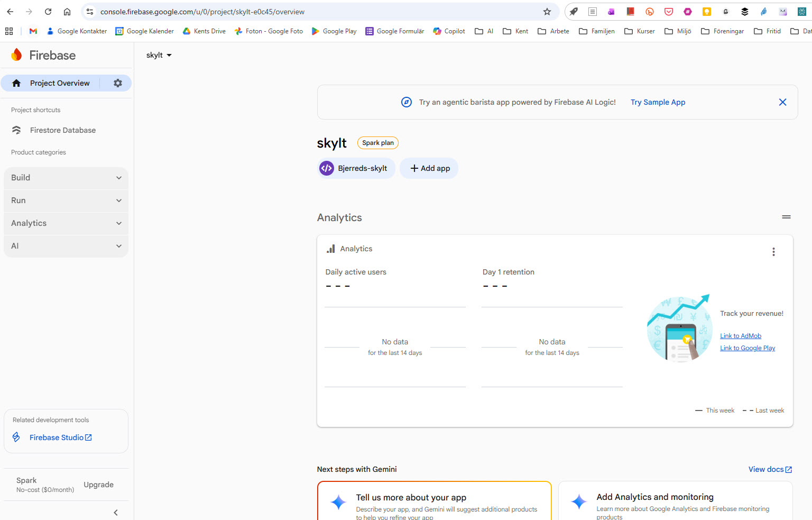Screen dimensions: 812x520
Task: Open Project settings gear icon
Action: pos(117,83)
